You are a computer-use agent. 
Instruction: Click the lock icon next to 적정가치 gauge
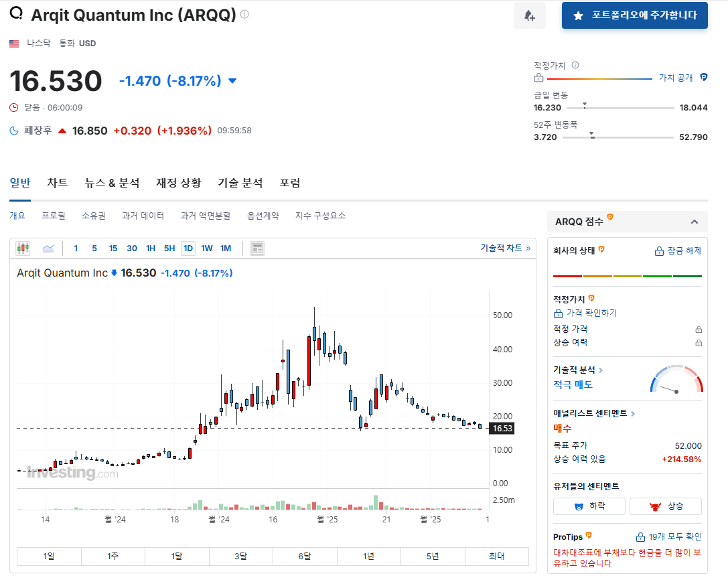pos(538,78)
